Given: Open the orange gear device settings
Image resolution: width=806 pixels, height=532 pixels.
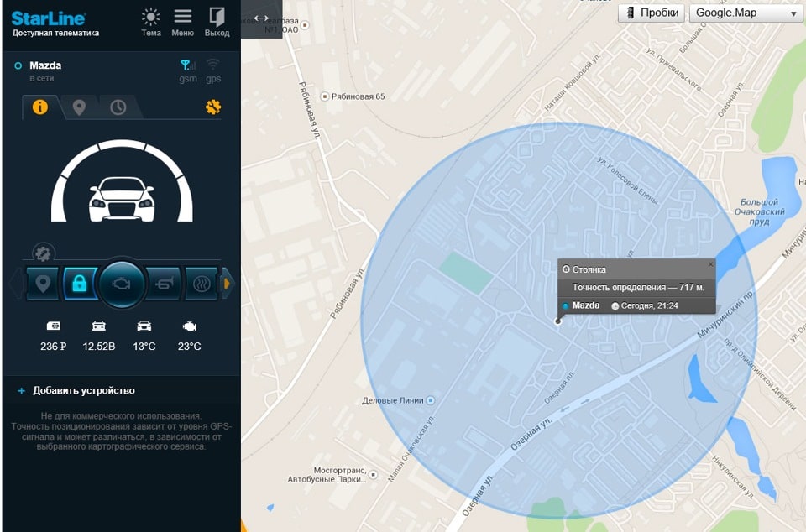Looking at the screenshot, I should click(212, 107).
